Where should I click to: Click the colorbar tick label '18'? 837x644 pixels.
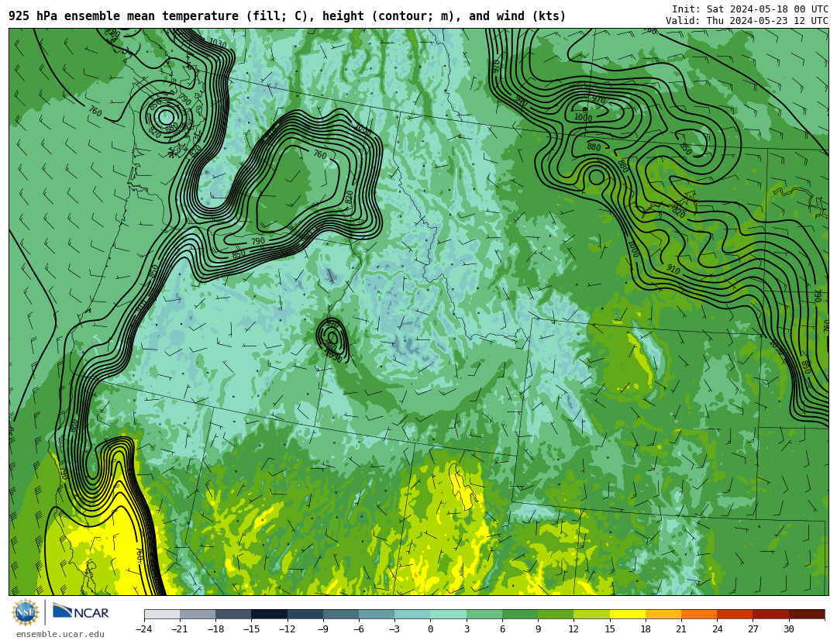click(646, 629)
